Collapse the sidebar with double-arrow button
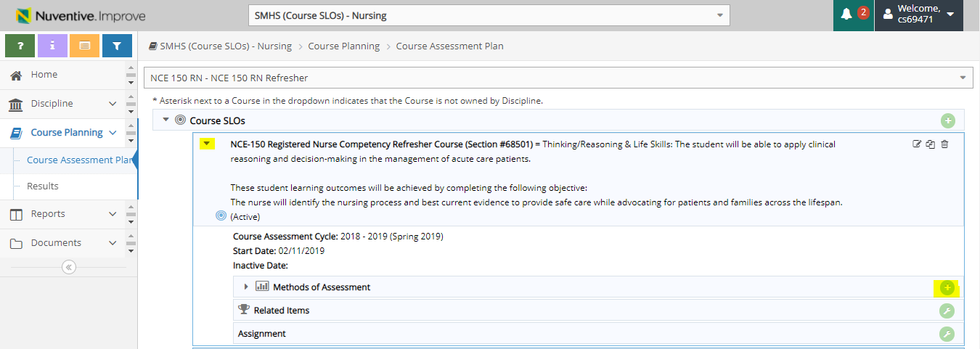The width and height of the screenshot is (980, 349). (69, 267)
